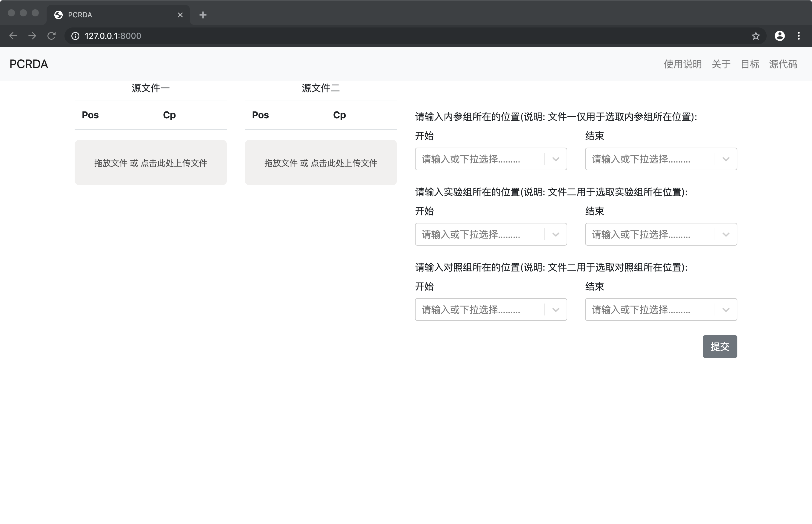Click 点击此处上传文件 under 源文件一
812x524 pixels.
pos(174,163)
